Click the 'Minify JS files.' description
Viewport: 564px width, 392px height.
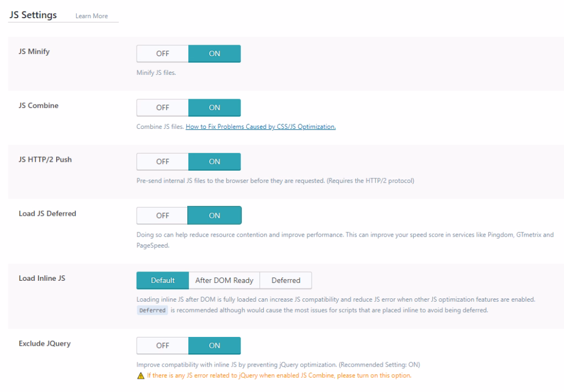(x=156, y=73)
